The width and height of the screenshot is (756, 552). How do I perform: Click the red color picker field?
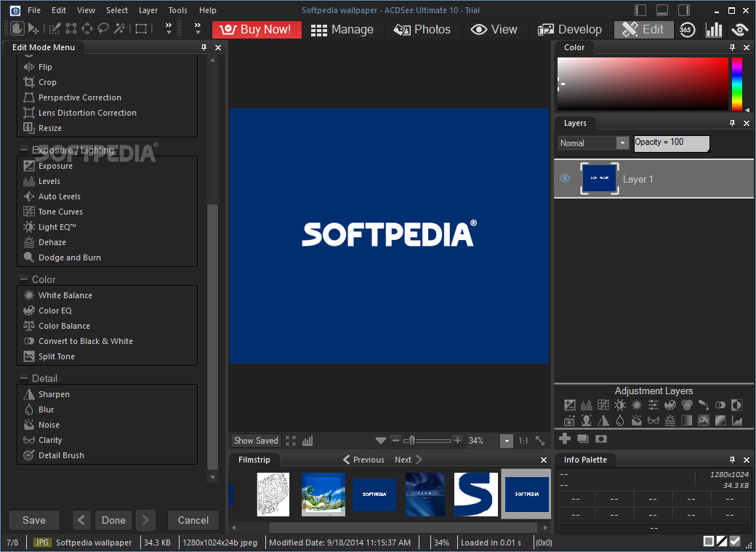(642, 84)
